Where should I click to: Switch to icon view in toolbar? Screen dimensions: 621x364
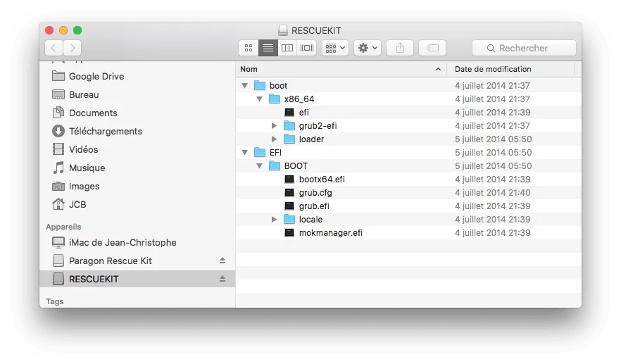(x=249, y=48)
